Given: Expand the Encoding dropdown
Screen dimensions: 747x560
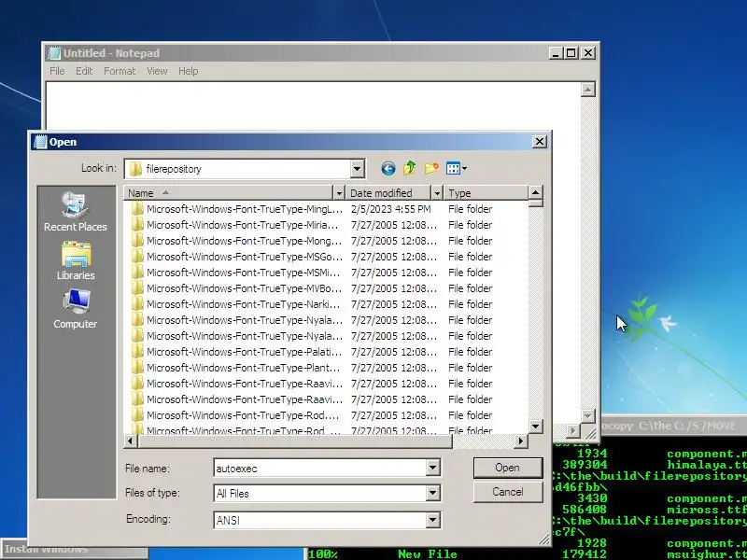Looking at the screenshot, I should [432, 520].
